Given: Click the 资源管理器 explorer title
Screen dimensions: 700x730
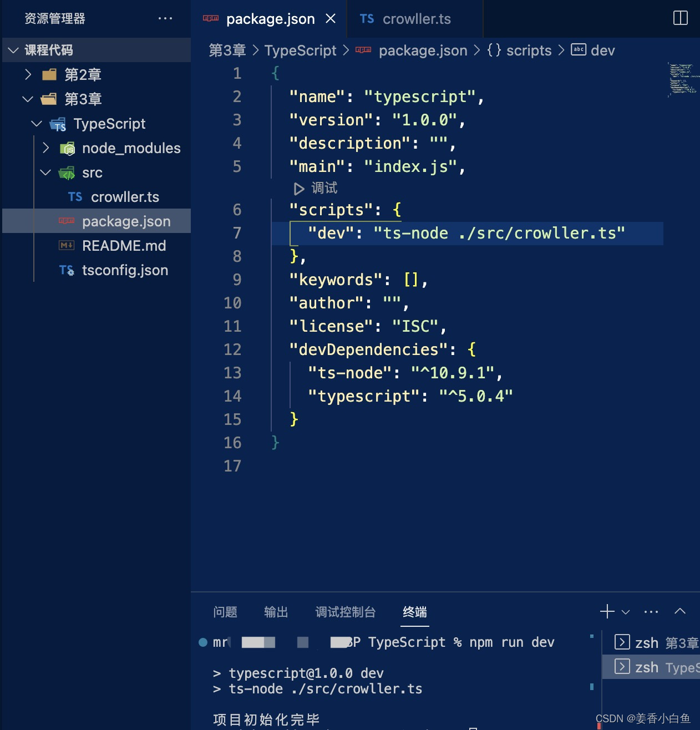Looking at the screenshot, I should pos(55,18).
